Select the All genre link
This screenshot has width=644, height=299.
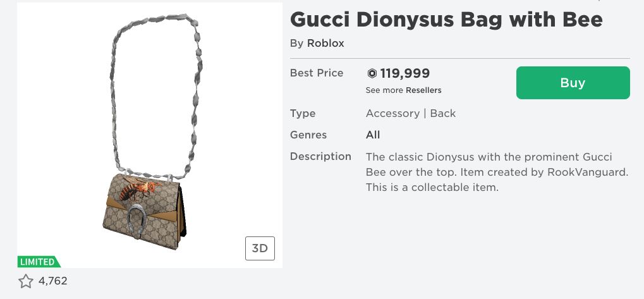(373, 135)
